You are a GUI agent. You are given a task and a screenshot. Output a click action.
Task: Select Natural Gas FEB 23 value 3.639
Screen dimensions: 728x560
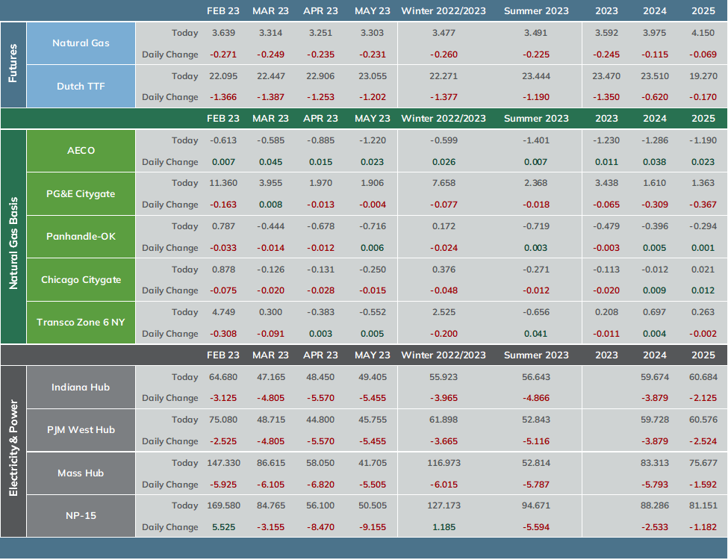tap(223, 33)
